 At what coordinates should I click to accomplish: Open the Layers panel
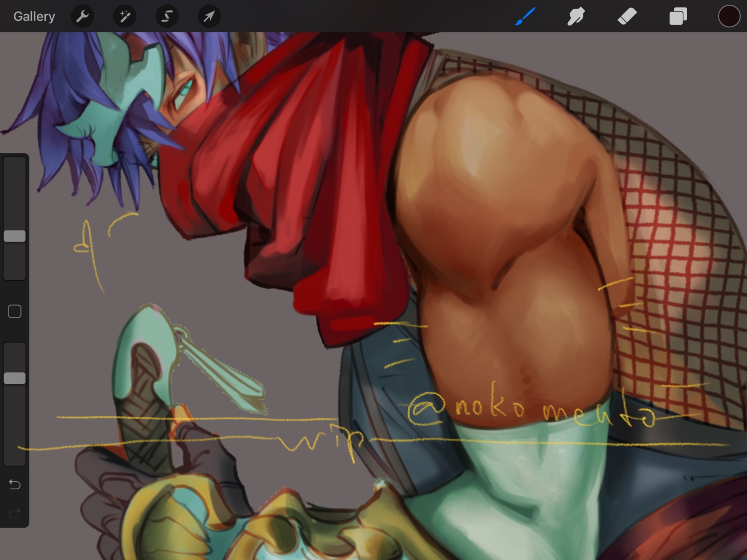click(678, 16)
